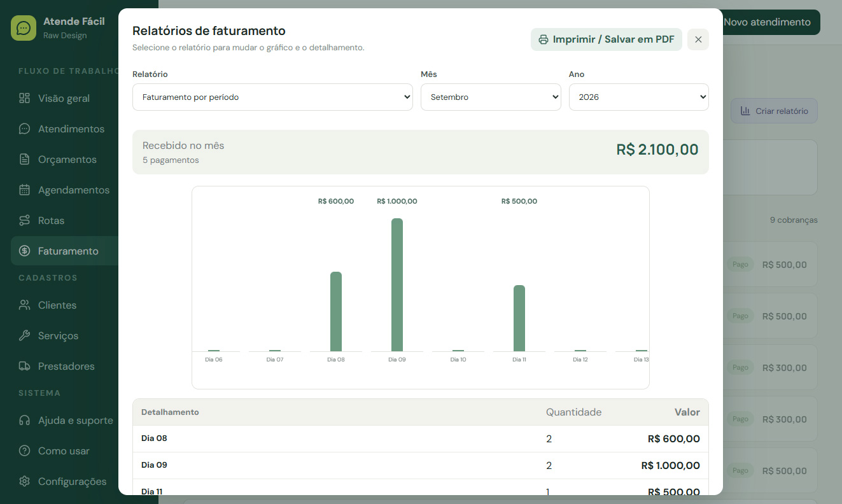Click the R$ 600,00 value in Dia 08 row
This screenshot has height=504, width=842.
point(674,438)
